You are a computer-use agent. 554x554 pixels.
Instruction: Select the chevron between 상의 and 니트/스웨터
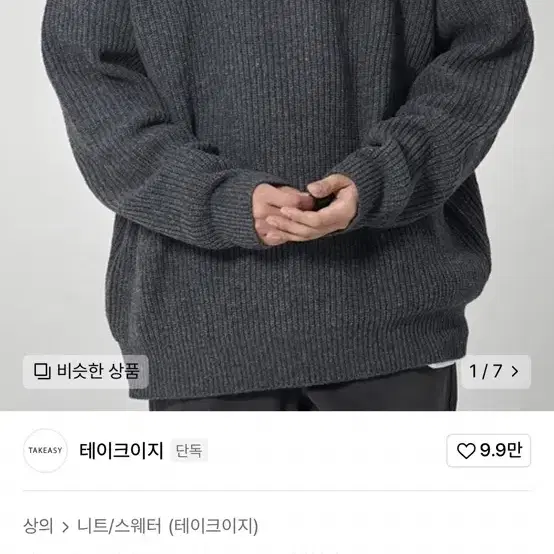point(65,528)
